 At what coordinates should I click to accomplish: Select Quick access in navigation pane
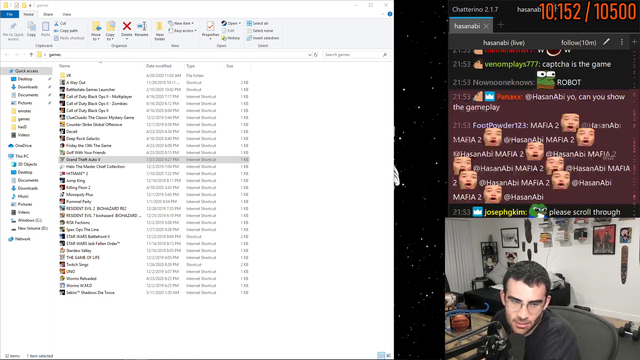tap(26, 71)
